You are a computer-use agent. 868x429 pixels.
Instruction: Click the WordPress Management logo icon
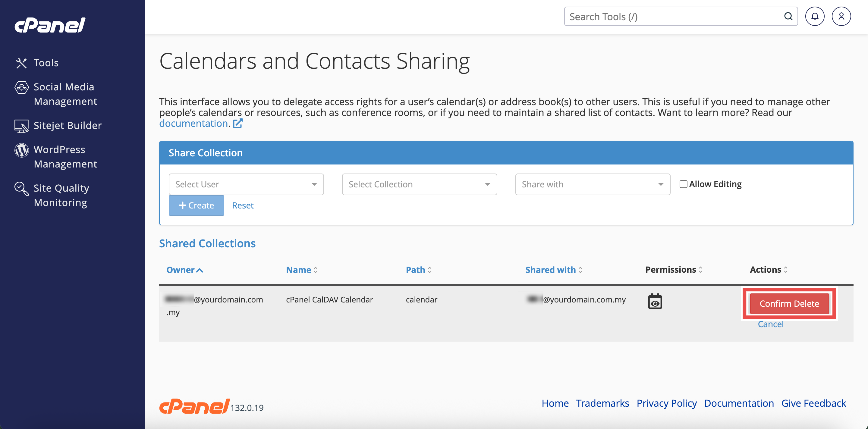pyautogui.click(x=22, y=150)
